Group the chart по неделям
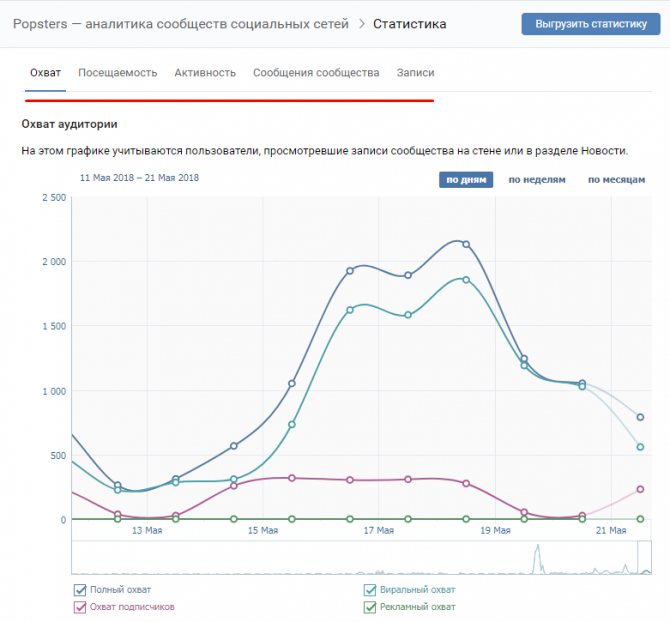The width and height of the screenshot is (670, 622). [536, 180]
